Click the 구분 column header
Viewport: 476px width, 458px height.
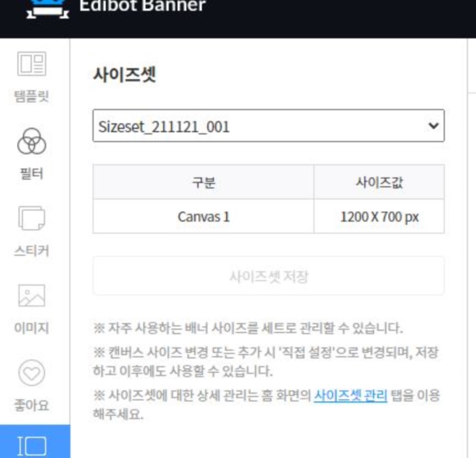(x=203, y=183)
